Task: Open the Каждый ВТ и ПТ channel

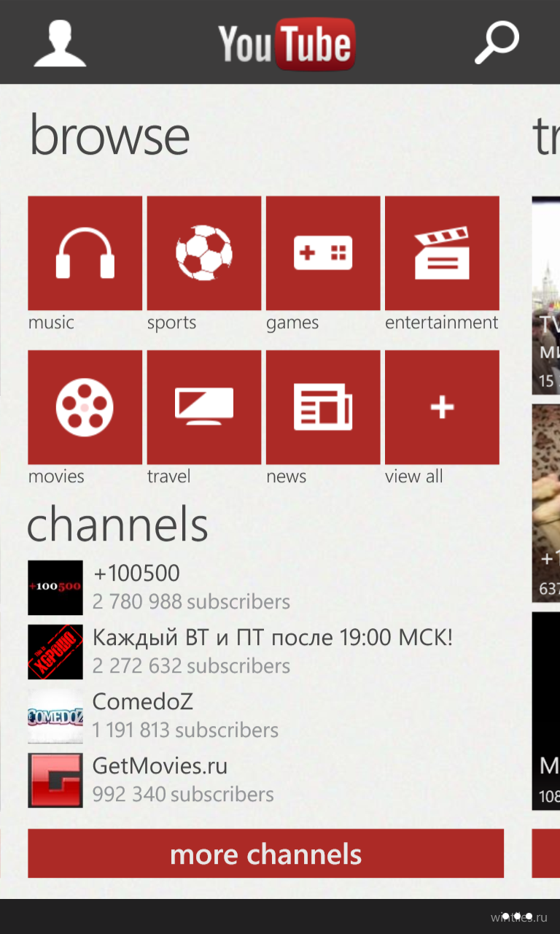Action: 273,638
